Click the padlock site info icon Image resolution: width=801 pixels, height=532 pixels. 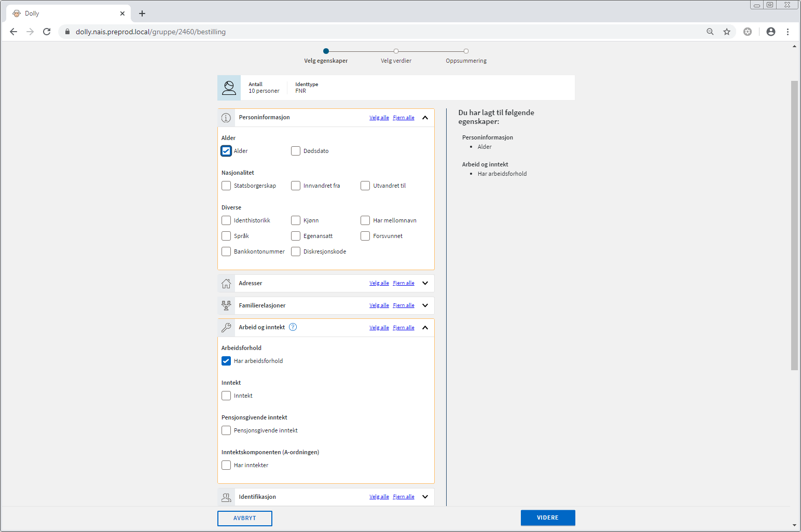(67, 32)
